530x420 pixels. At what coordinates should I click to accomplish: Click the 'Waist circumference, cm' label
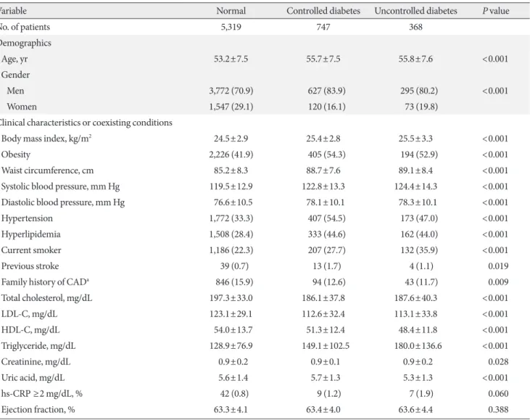point(47,170)
